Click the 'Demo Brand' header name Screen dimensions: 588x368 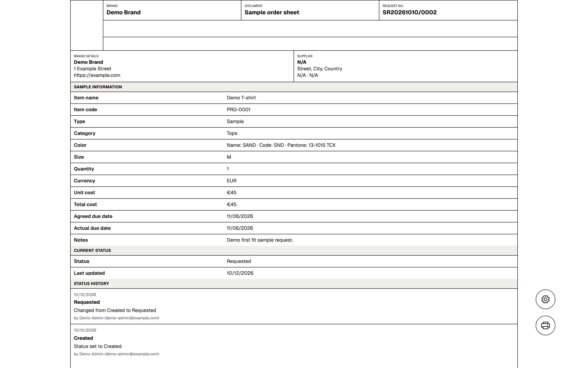pos(124,12)
